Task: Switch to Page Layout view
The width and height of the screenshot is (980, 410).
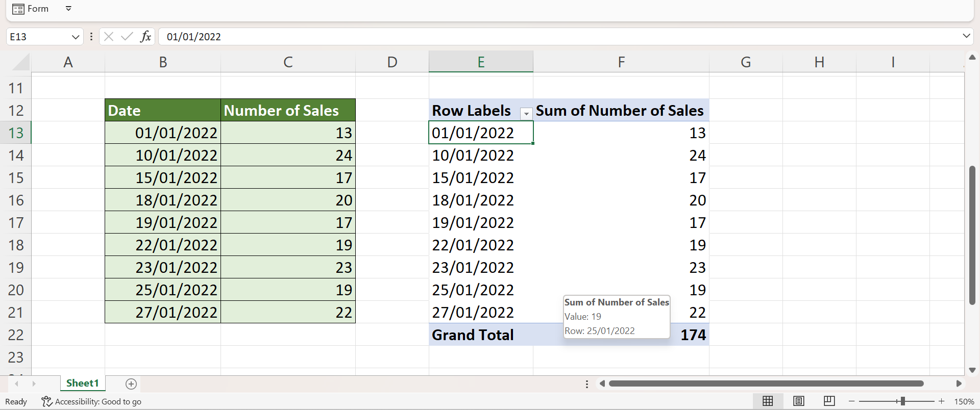Action: 799,401
